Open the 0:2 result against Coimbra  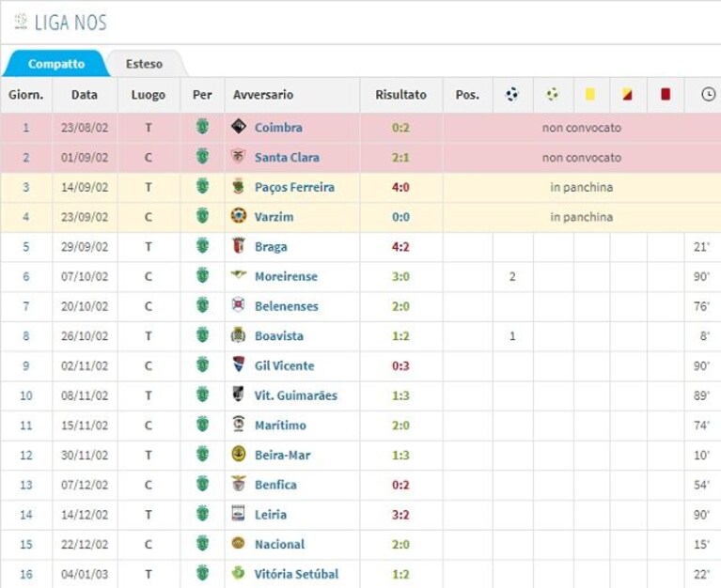[x=400, y=127]
